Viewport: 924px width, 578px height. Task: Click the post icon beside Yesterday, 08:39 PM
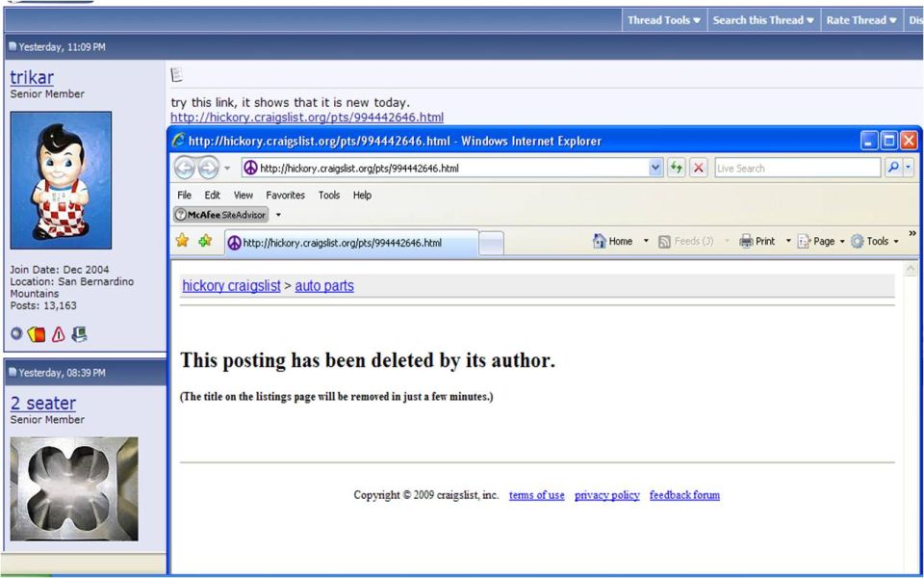[13, 373]
